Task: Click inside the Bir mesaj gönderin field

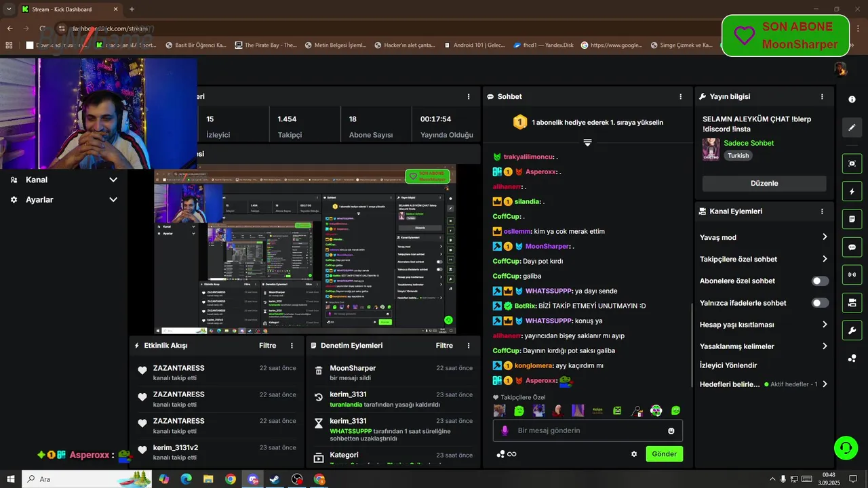Action: (587, 430)
